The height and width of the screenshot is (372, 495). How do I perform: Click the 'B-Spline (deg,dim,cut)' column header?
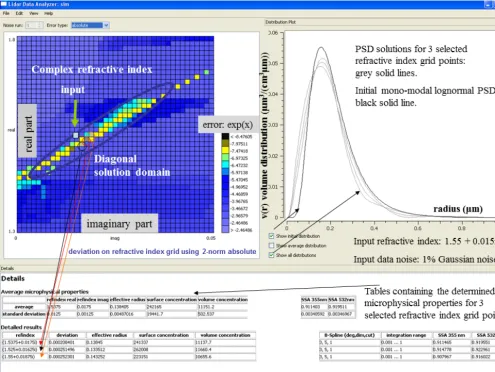[x=350, y=335]
